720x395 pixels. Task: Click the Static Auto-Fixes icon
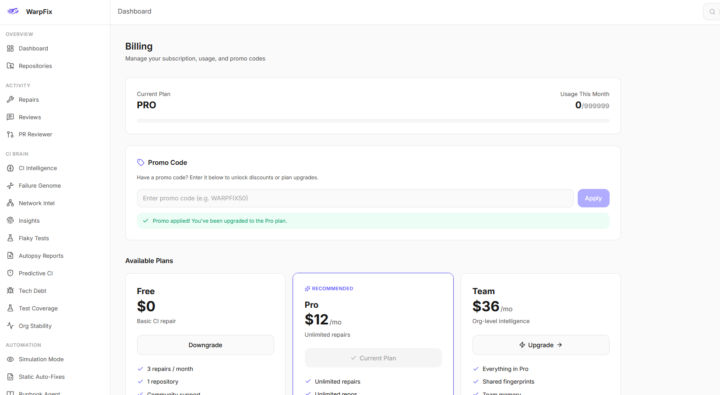[x=10, y=377]
